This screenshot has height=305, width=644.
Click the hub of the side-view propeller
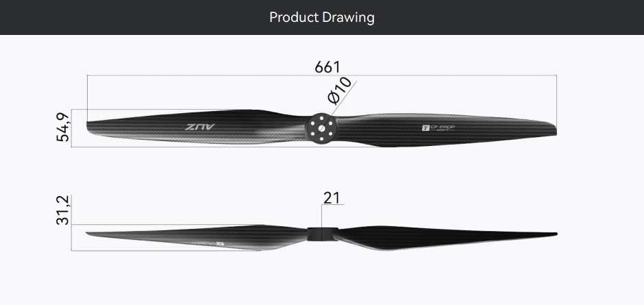pyautogui.click(x=322, y=234)
